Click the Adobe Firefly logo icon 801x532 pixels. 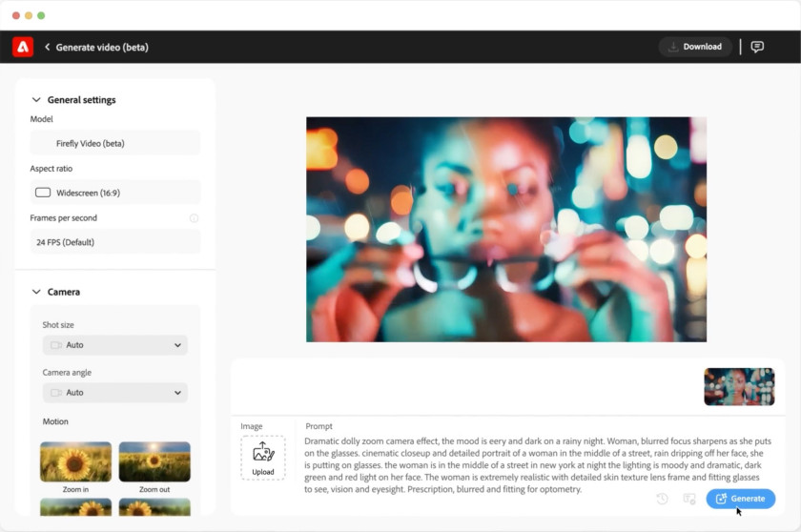pos(23,47)
